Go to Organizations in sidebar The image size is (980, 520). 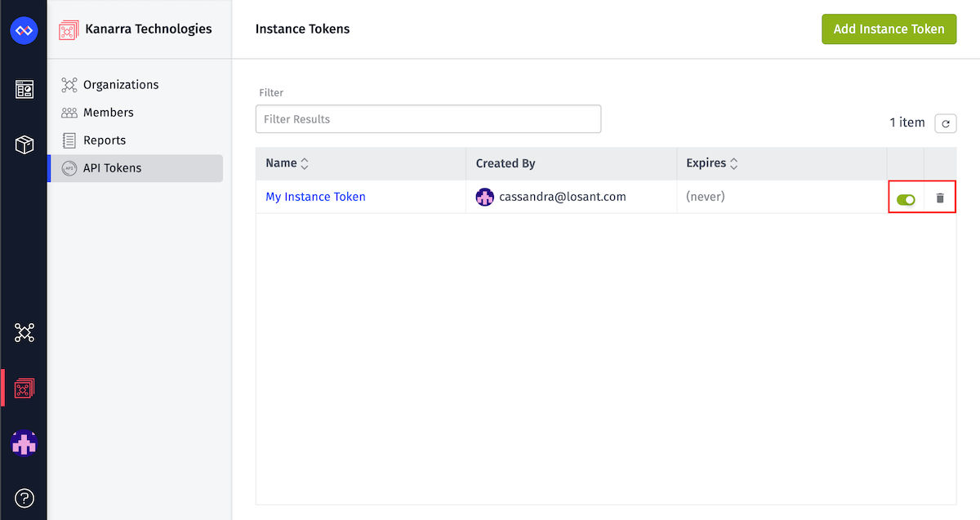tap(135, 85)
